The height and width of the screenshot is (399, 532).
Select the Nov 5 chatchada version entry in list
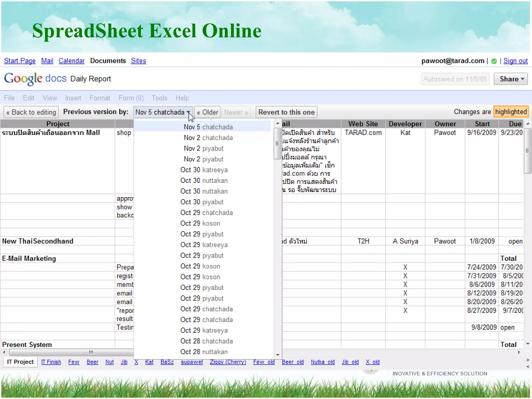[x=202, y=127]
